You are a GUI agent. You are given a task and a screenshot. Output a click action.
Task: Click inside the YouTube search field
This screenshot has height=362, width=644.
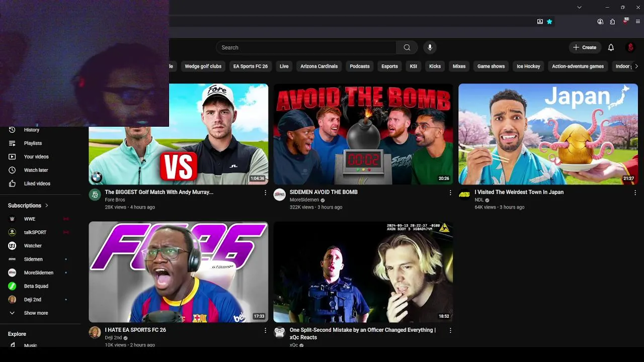click(306, 47)
